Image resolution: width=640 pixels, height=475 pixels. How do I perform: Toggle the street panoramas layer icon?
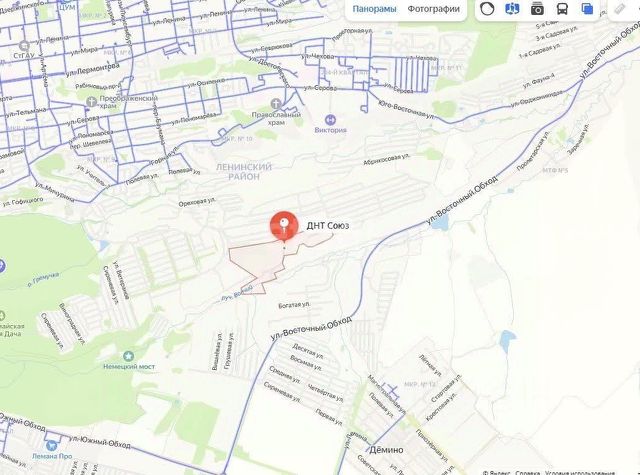coord(512,9)
